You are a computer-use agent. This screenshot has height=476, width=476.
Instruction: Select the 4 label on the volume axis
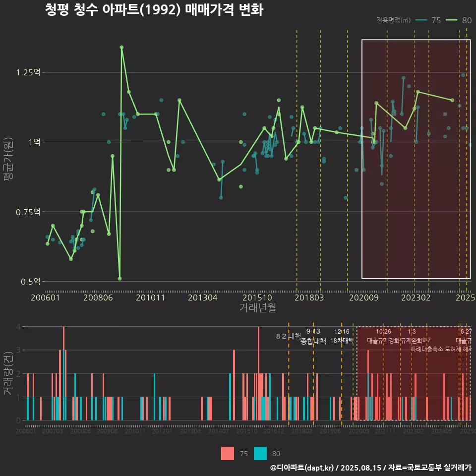coord(18,327)
